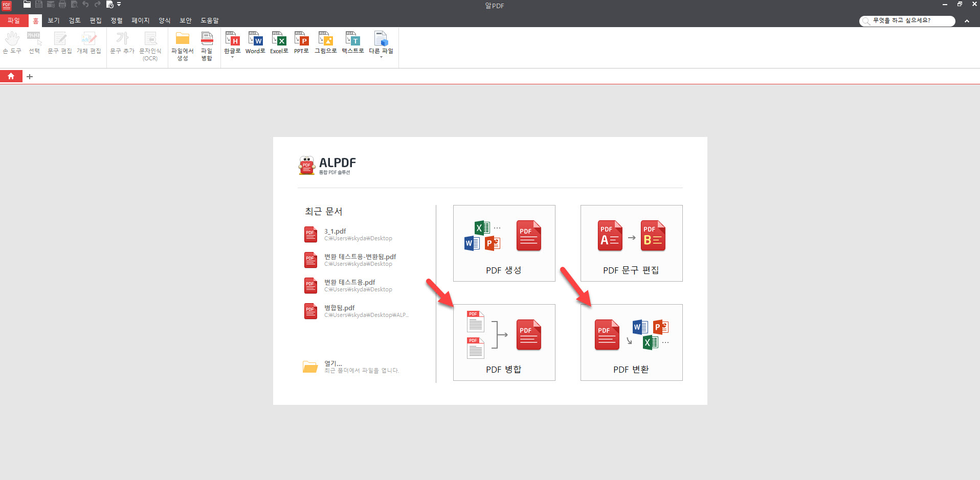Click the print preview icon in title bar
The width and height of the screenshot is (980, 480).
(x=74, y=5)
